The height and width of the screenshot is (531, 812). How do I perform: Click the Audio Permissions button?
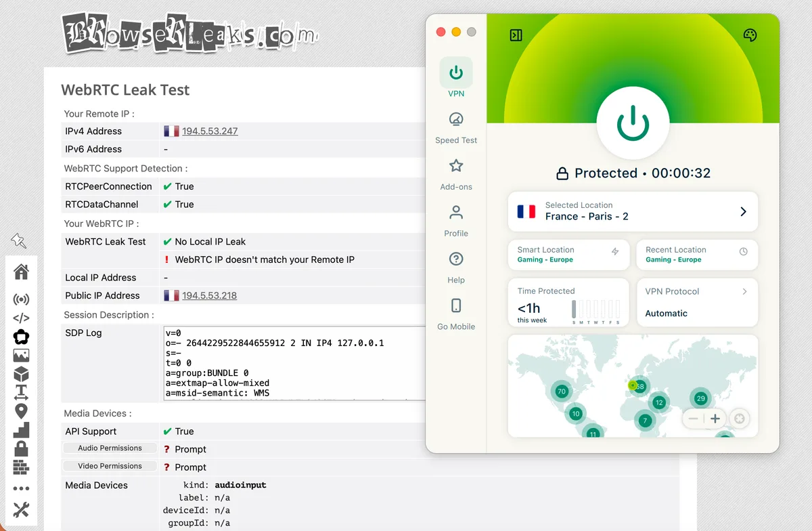(110, 448)
